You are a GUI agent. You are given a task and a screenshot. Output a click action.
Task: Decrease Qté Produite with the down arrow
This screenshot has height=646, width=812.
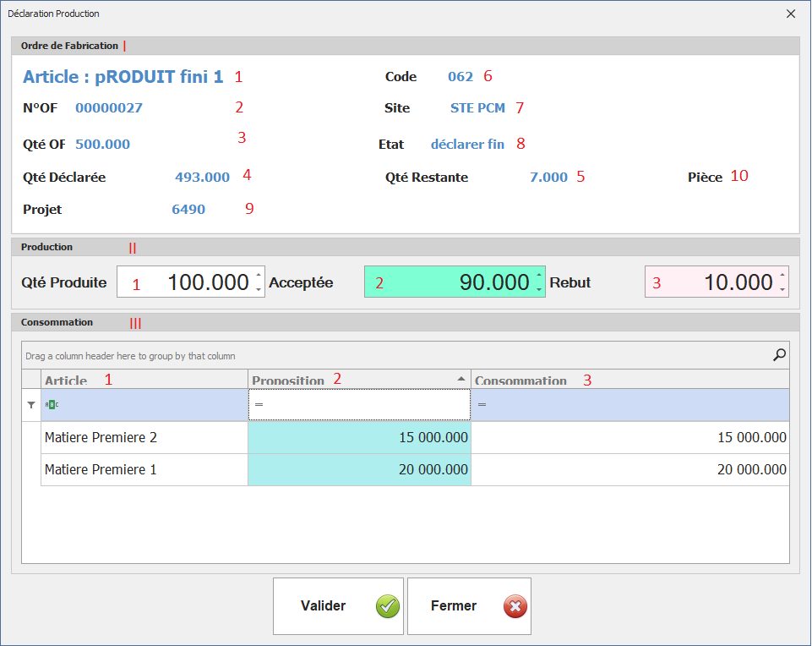[x=258, y=289]
